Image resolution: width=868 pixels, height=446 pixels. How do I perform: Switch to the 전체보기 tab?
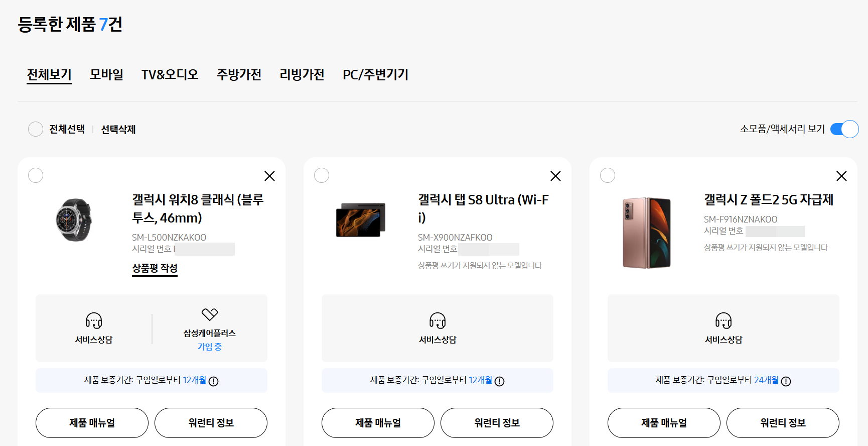(49, 75)
